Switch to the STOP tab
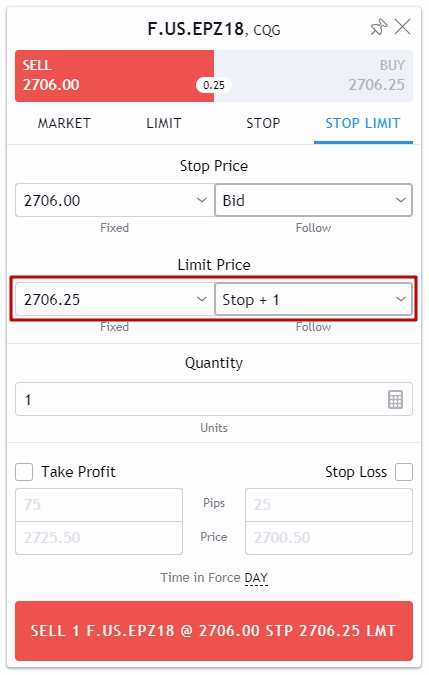The height and width of the screenshot is (675, 429). click(x=263, y=124)
